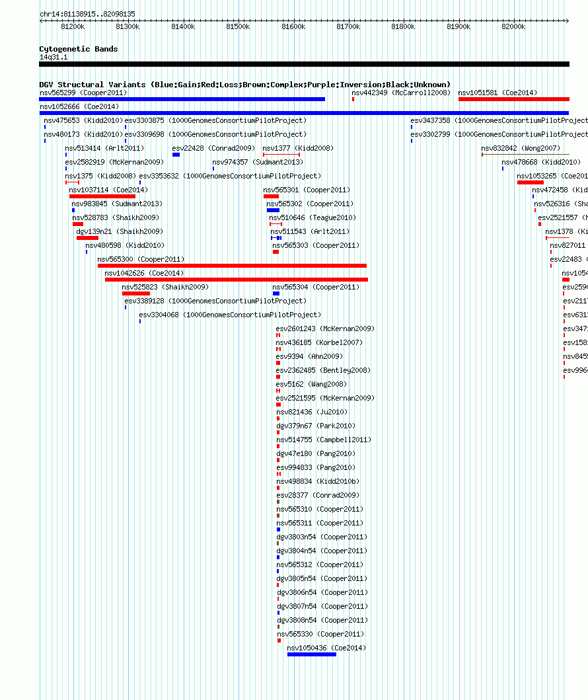Click nsv436185 (Korbel2007) label
This screenshot has width=588, height=700.
(319, 342)
